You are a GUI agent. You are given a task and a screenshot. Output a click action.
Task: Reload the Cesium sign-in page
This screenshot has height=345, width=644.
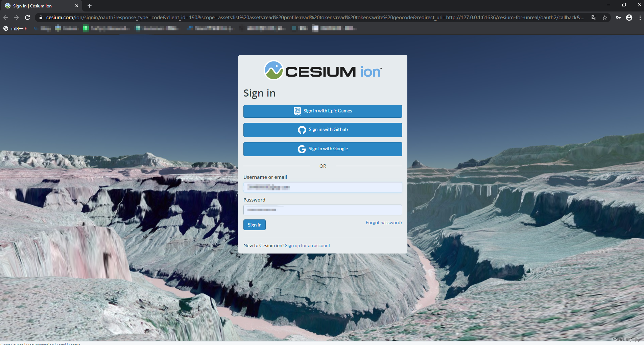coord(28,18)
